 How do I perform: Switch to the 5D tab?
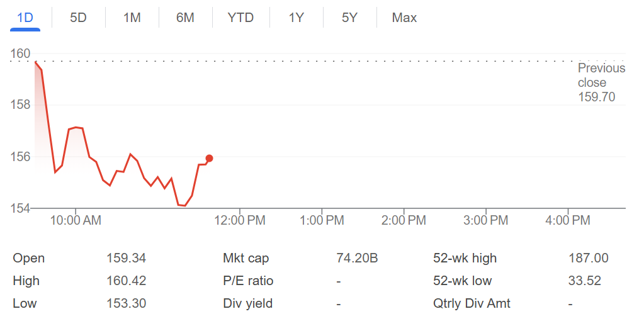(x=78, y=18)
